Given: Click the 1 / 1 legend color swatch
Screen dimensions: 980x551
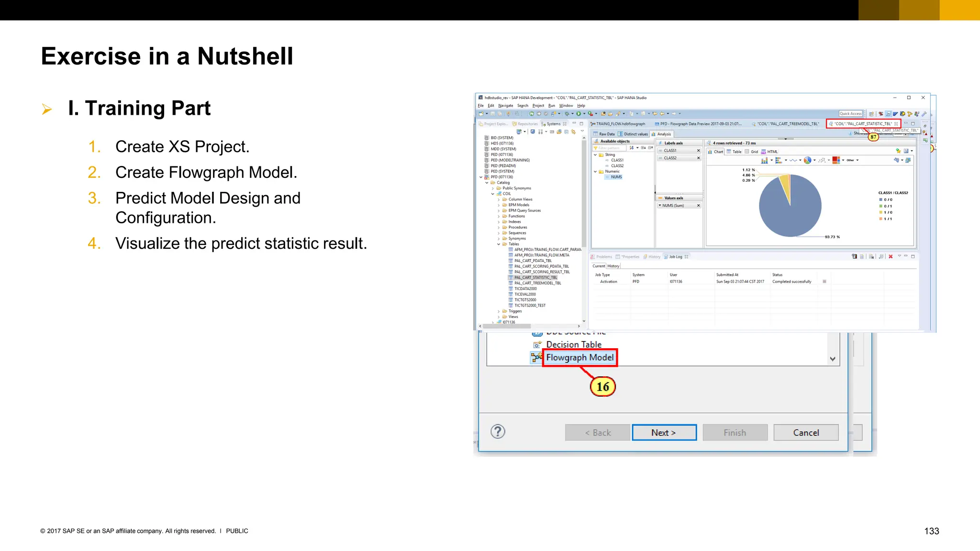Looking at the screenshot, I should [880, 219].
